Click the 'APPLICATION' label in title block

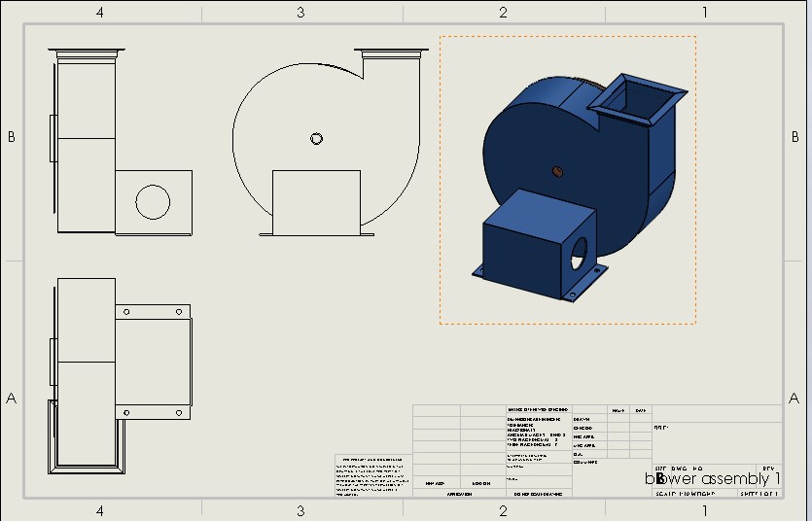459,495
